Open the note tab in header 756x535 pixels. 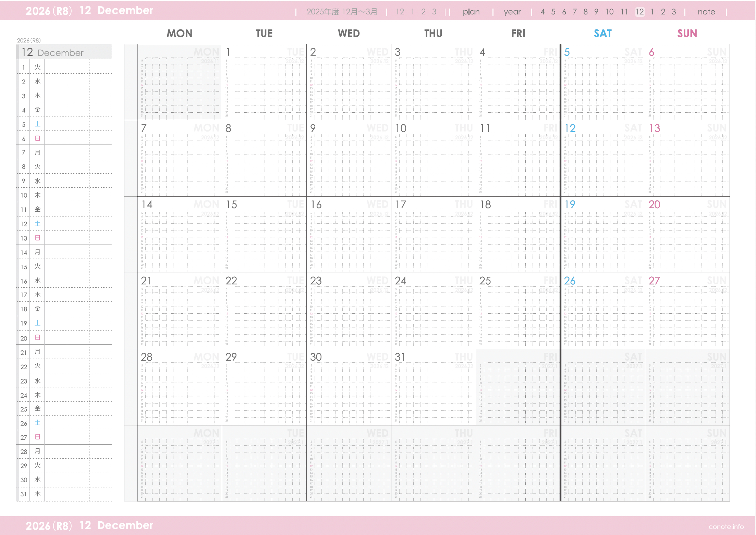point(706,12)
